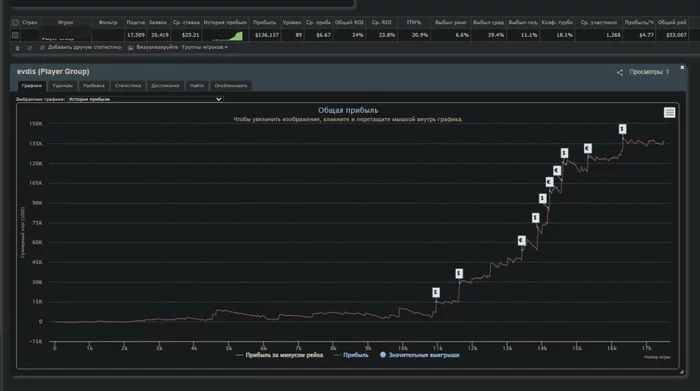This screenshot has width=700, height=391.
Task: Click the refresh icon next to the trash
Action: 30,48
